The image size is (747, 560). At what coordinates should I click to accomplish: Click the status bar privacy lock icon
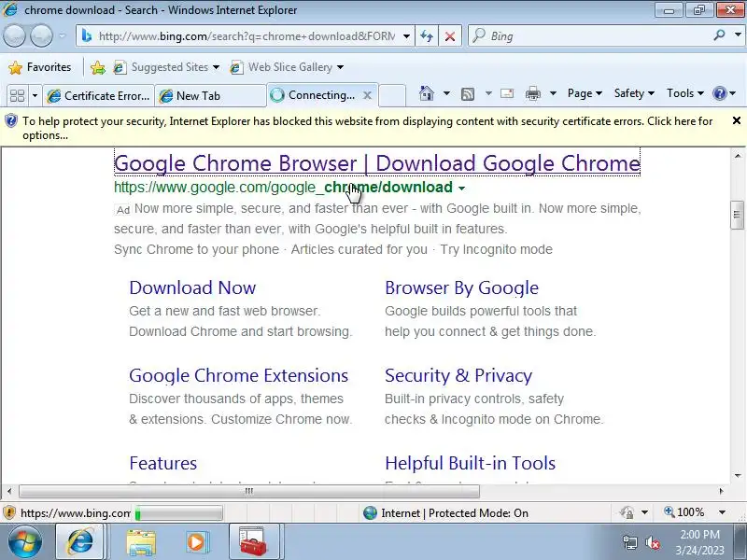pyautogui.click(x=627, y=512)
